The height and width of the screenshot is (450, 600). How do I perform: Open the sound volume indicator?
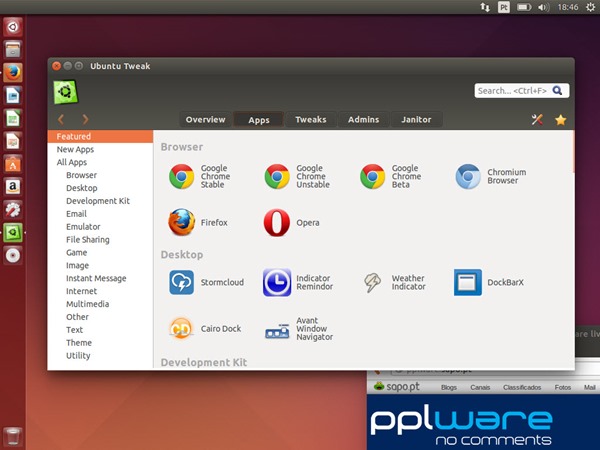click(543, 7)
